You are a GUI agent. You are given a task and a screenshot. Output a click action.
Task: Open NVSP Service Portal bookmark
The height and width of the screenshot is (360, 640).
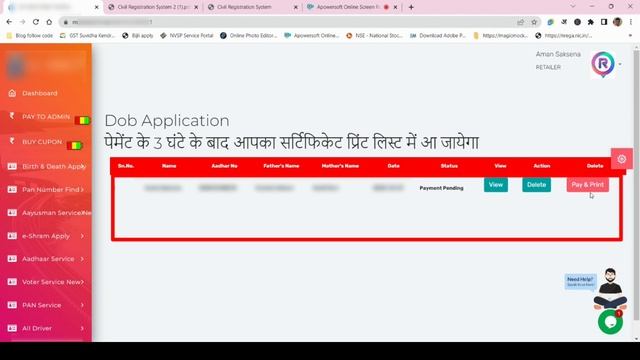point(187,36)
